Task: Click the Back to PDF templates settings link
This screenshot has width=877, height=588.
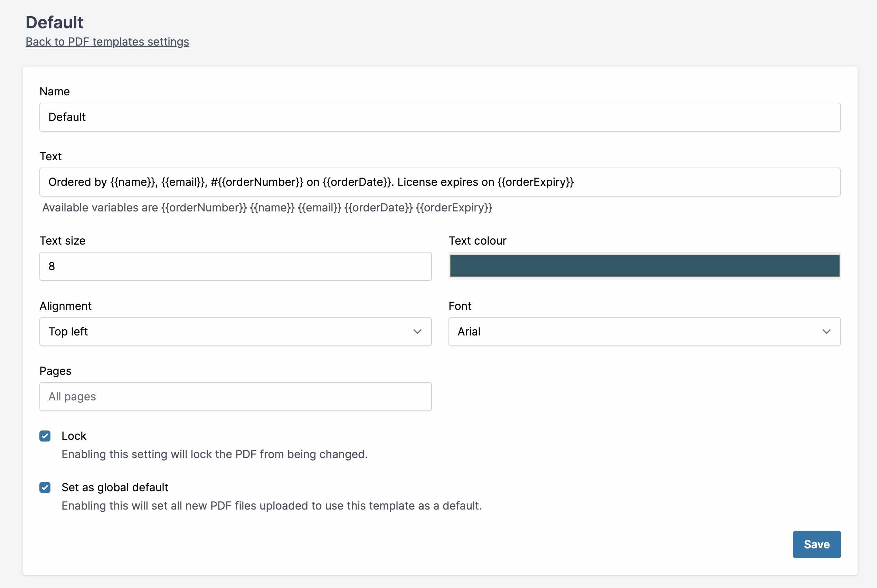Action: (x=107, y=41)
